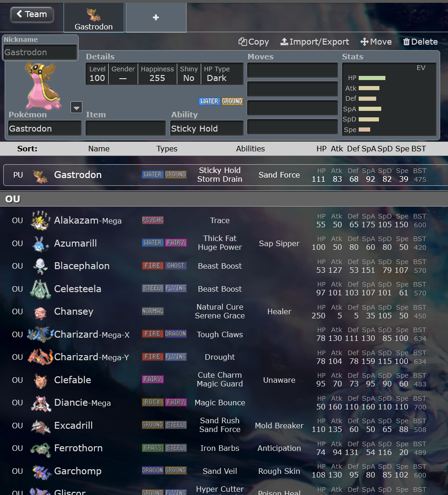Edit the Pokémon name field
Image resolution: width=448 pixels, height=495 pixels.
tap(45, 128)
